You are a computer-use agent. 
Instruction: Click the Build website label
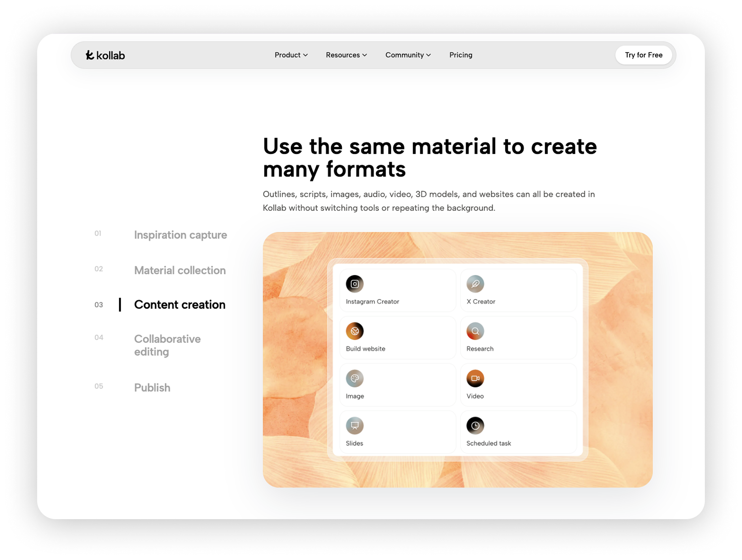point(365,349)
